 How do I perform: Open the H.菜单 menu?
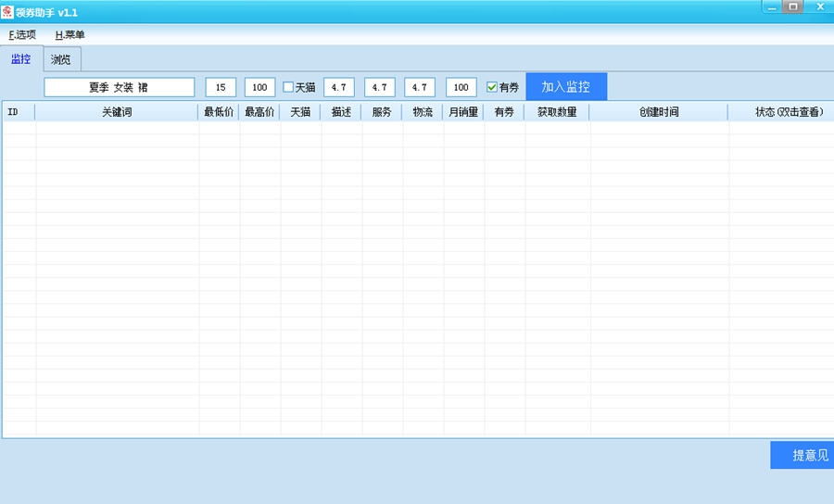click(69, 35)
